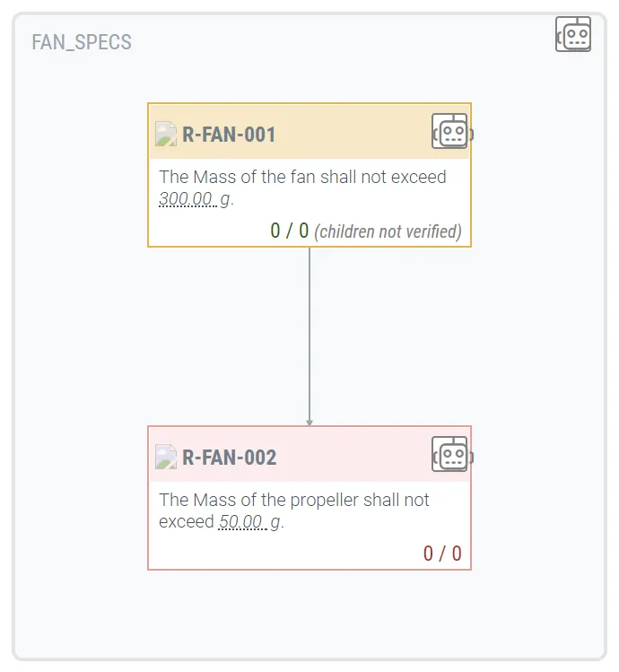Open the 0 / 0 count on R-FAN-001

pos(289,231)
